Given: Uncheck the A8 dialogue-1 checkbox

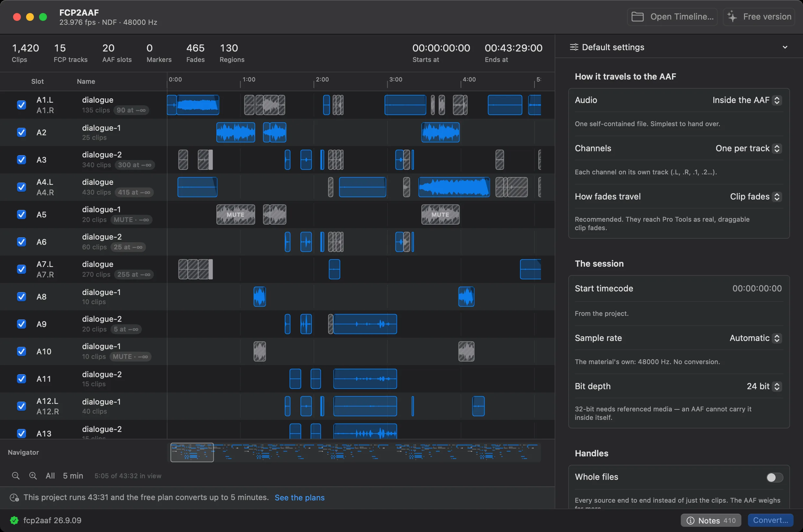Looking at the screenshot, I should 22,297.
